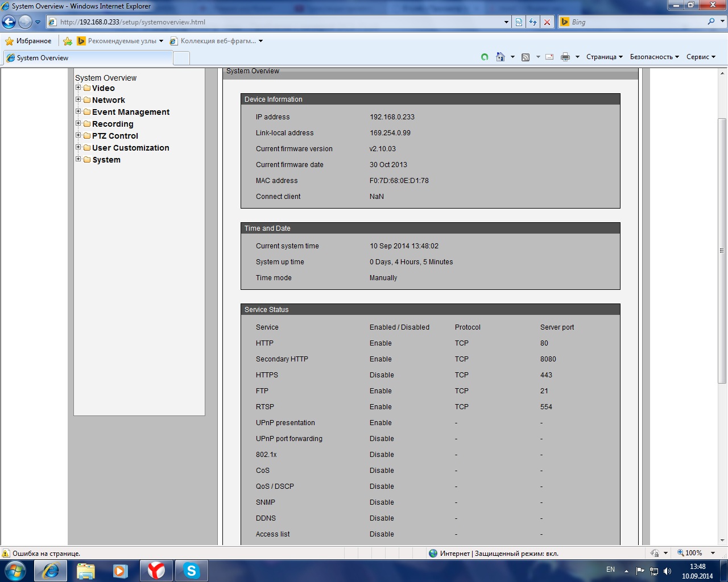The image size is (728, 582).
Task: Open the Страница menu
Action: tap(604, 57)
